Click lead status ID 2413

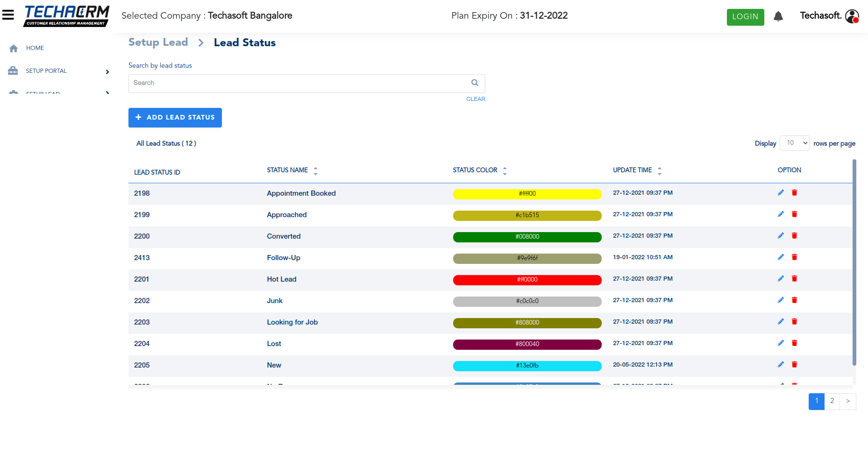tap(142, 258)
